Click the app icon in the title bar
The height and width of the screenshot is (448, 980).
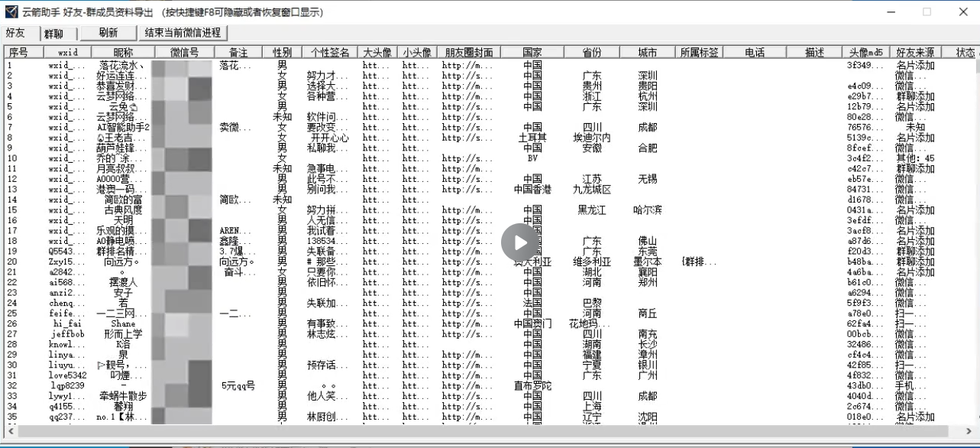[x=11, y=12]
